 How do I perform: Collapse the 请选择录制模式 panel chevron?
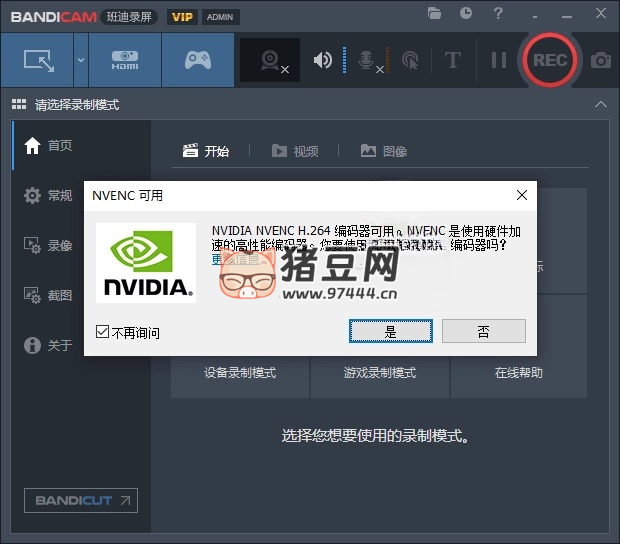click(x=600, y=104)
